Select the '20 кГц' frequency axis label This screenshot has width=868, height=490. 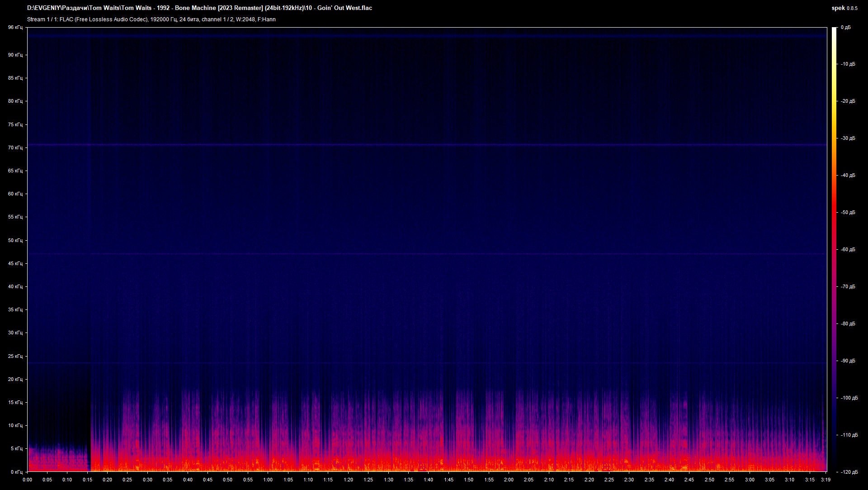[15, 379]
